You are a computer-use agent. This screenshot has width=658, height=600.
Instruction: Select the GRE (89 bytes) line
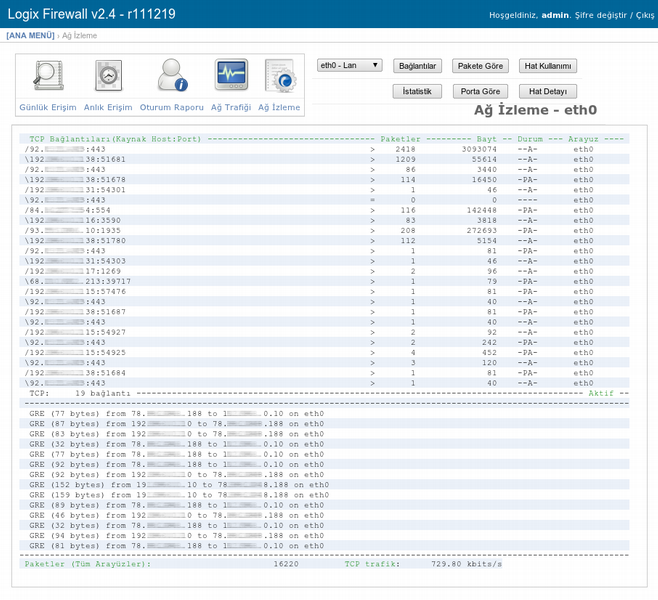[324, 505]
